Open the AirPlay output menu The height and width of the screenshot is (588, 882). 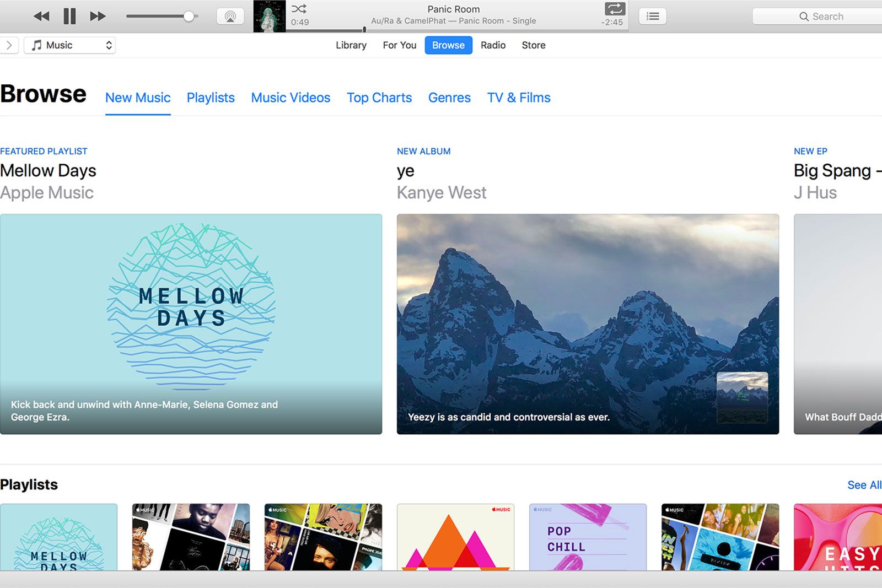[x=230, y=17]
